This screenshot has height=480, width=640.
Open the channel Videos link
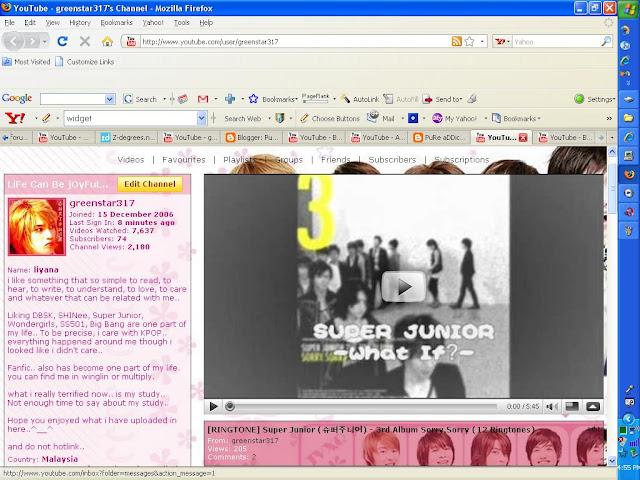(x=131, y=160)
